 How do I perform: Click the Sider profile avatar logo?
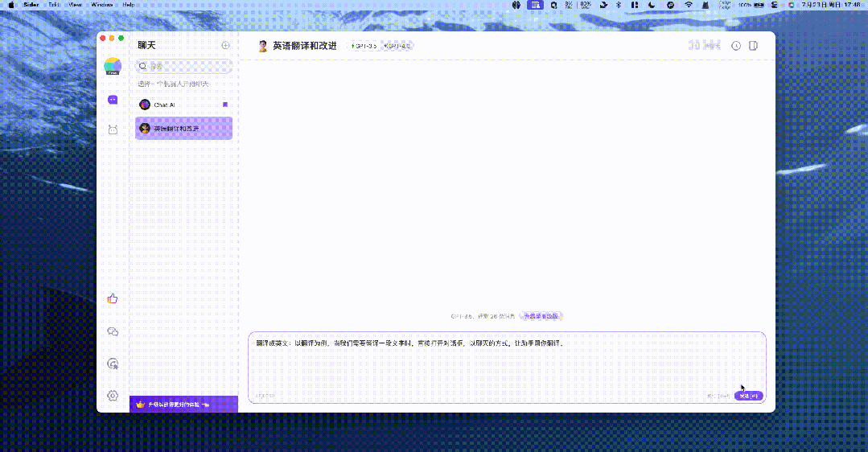[113, 67]
